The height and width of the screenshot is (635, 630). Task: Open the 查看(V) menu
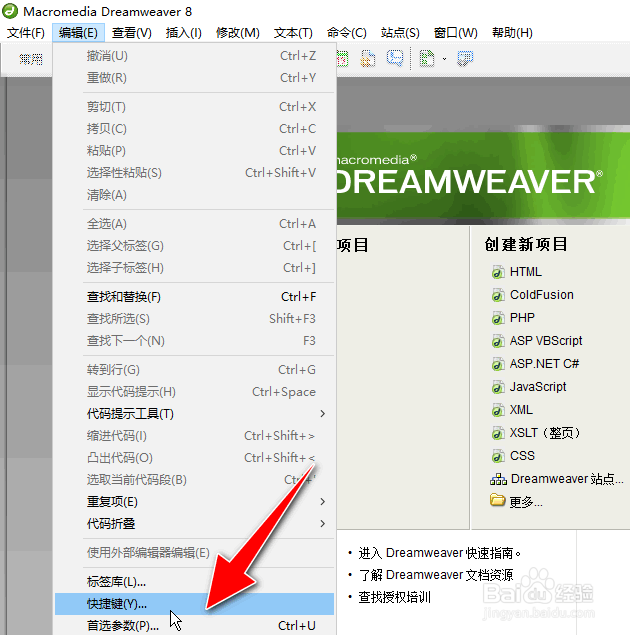132,33
